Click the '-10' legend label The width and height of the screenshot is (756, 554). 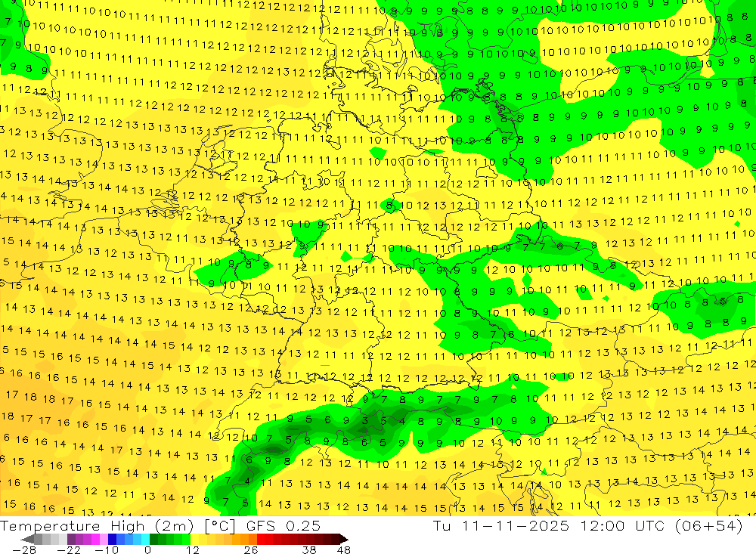107,550
